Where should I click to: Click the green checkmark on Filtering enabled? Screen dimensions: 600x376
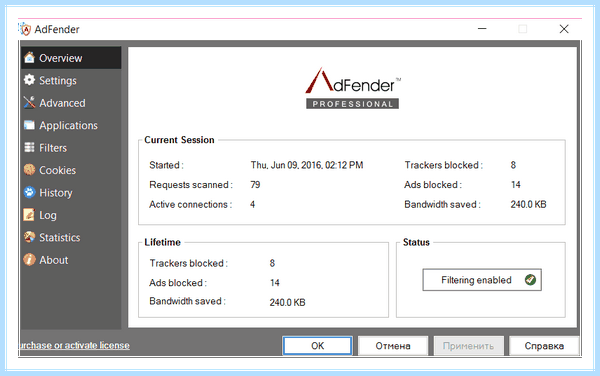(x=530, y=280)
